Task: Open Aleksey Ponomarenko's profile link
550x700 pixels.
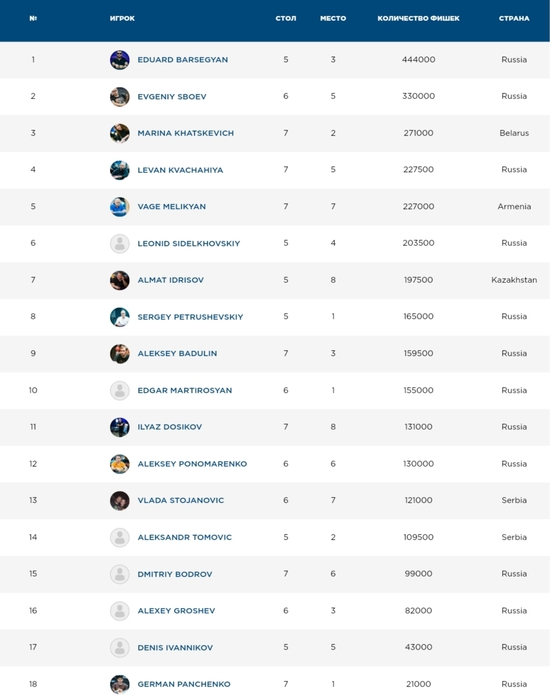Action: (192, 464)
